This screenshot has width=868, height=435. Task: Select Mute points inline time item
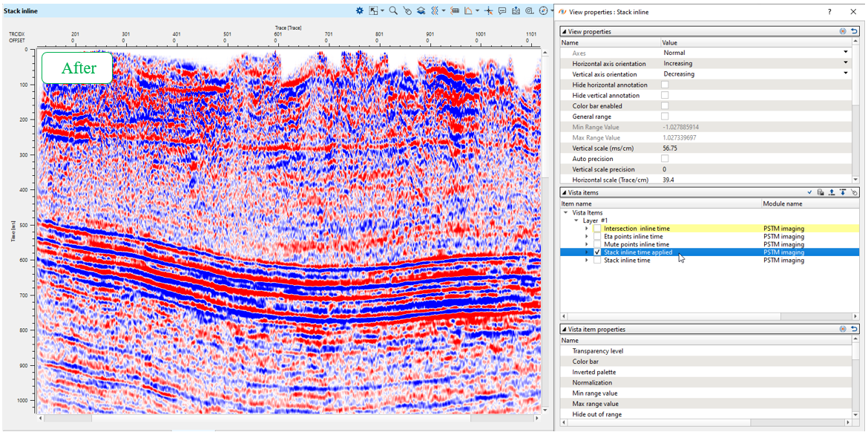point(636,244)
